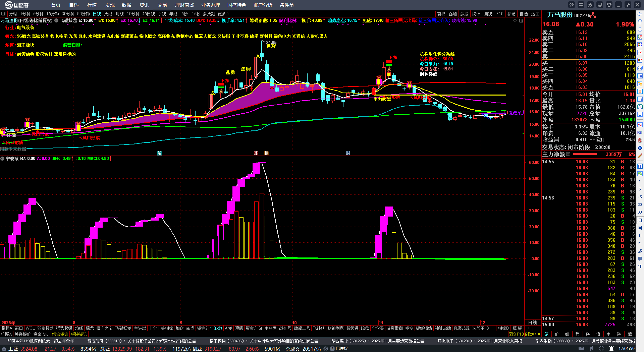Viewport: 644px width, 352px height.
Task: Select the 5分钟 period
Action: [x=39, y=14]
